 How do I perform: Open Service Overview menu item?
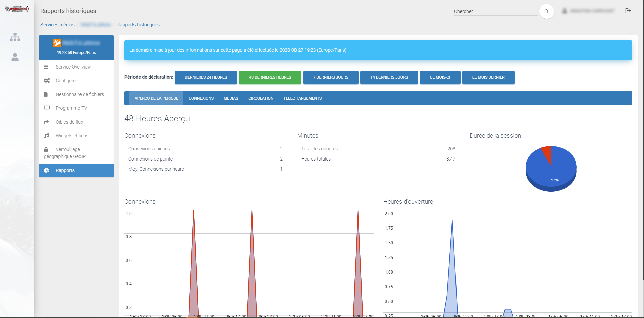(x=76, y=67)
